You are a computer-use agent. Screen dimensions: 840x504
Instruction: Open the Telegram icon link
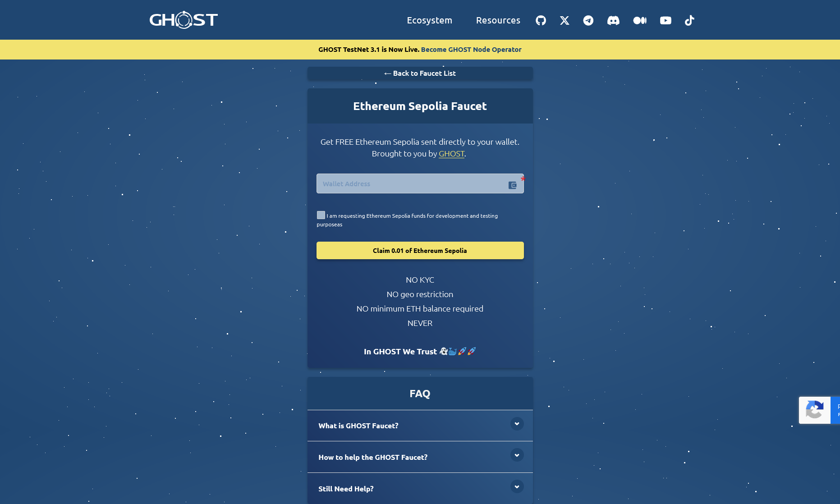point(588,20)
